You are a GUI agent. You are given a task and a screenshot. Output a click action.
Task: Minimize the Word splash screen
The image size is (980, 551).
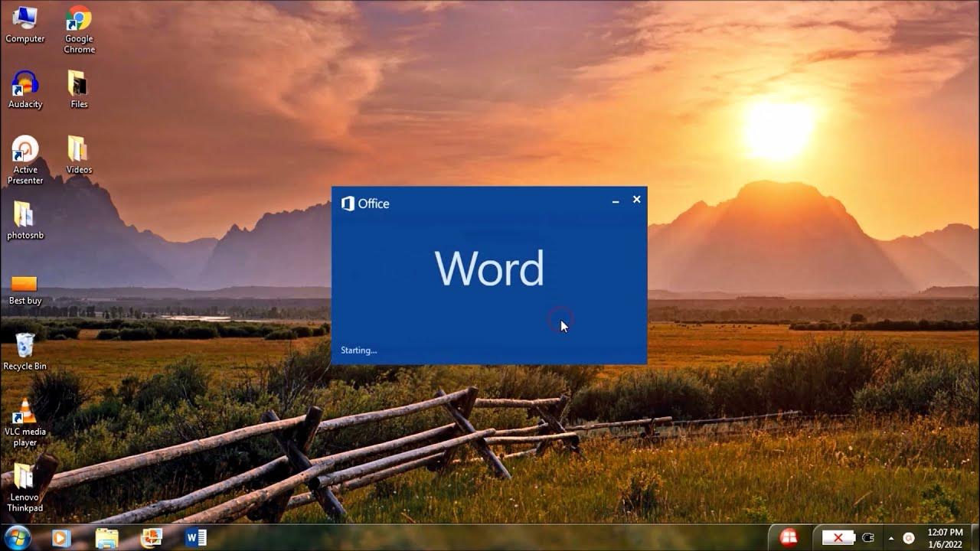pyautogui.click(x=616, y=201)
